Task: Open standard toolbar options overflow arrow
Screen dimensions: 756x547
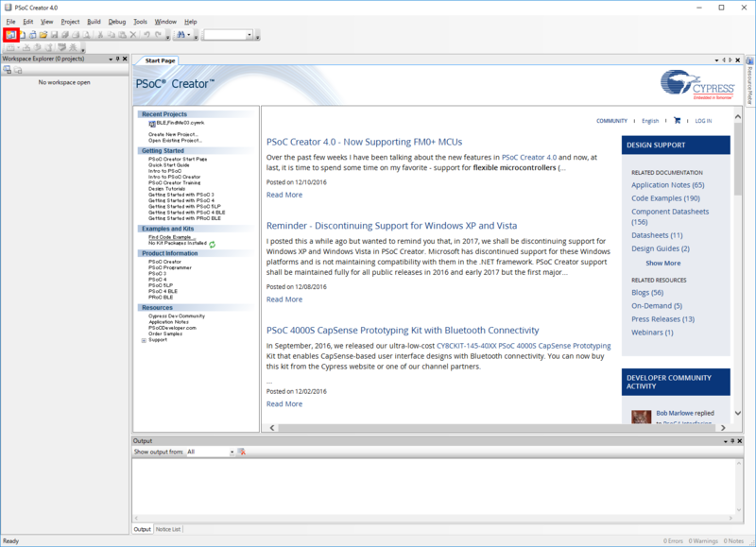Action: pyautogui.click(x=168, y=37)
